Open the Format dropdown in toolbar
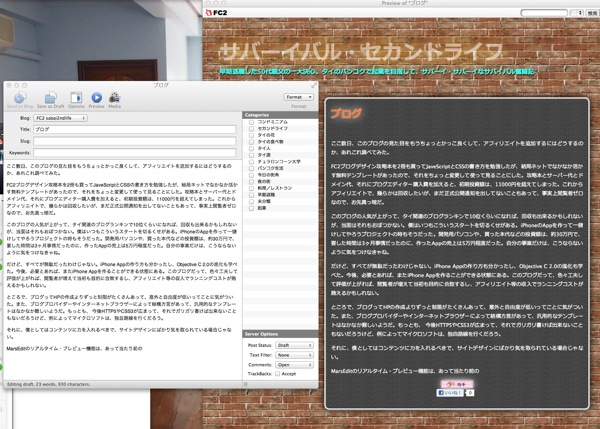This screenshot has height=429, width=600. click(x=298, y=97)
